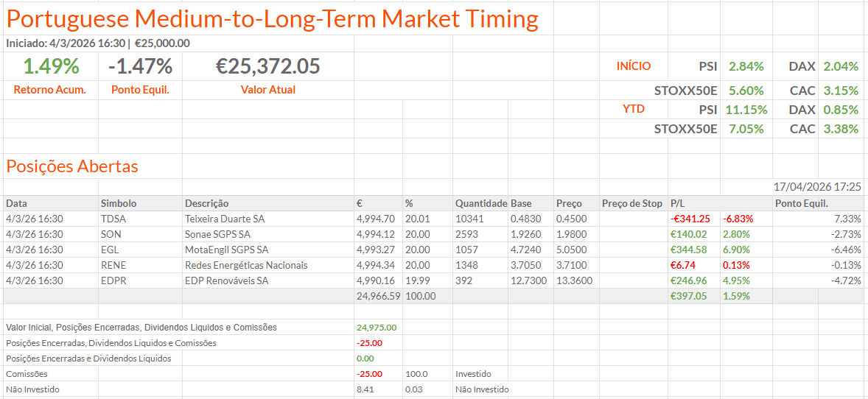Select the DAX value 2.04%
Viewport: 868px width, 399px height.
click(x=840, y=66)
